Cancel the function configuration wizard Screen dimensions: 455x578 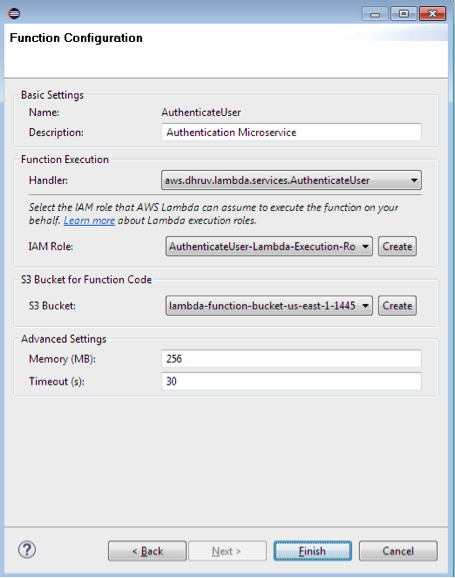tap(398, 551)
